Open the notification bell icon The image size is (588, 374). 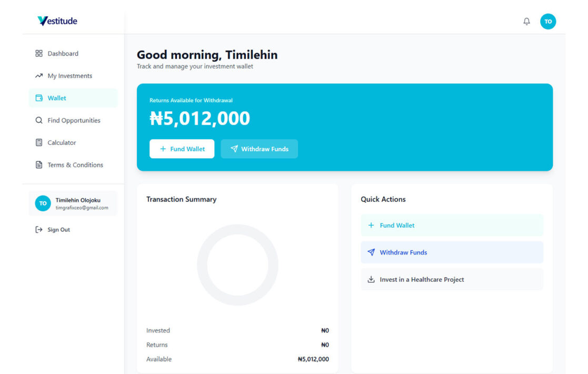click(526, 21)
